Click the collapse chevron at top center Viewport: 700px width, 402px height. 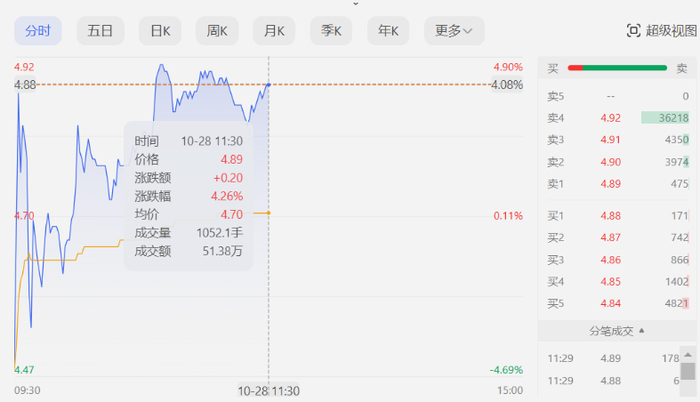coord(354,4)
